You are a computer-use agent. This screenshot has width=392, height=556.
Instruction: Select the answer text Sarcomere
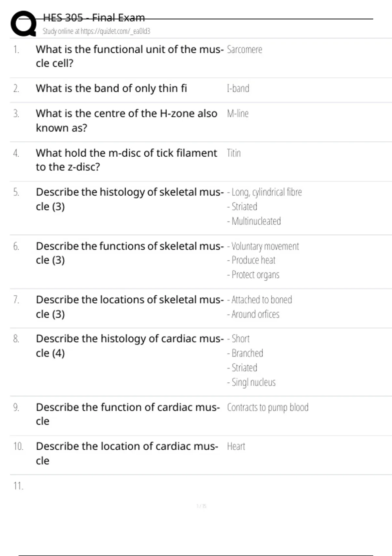pyautogui.click(x=244, y=50)
